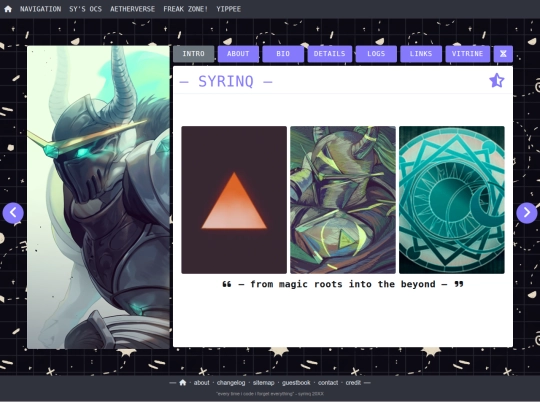The width and height of the screenshot is (540, 405).
Task: Open the guestbook link
Action: click(x=296, y=383)
